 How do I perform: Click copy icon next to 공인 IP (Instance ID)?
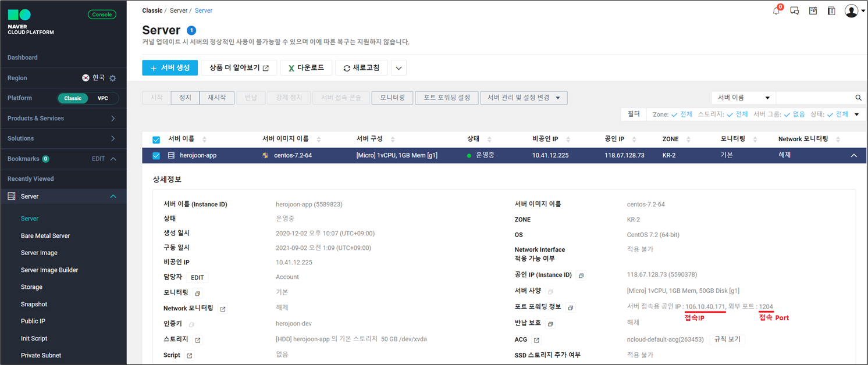581,275
